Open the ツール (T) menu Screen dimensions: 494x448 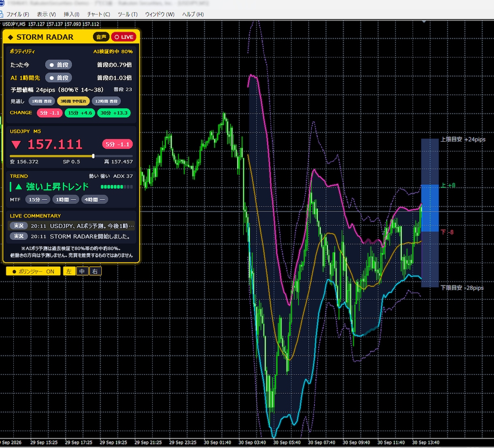tap(128, 14)
